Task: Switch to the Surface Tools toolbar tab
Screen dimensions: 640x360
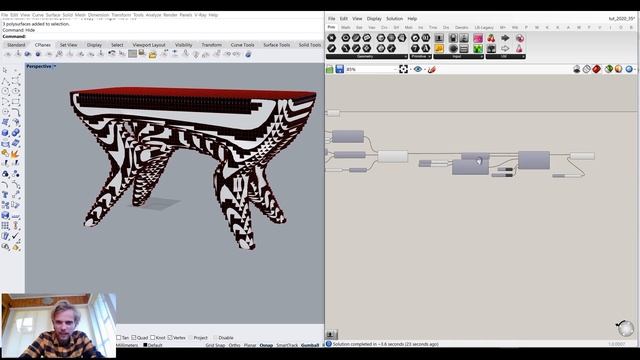Action: tap(276, 45)
